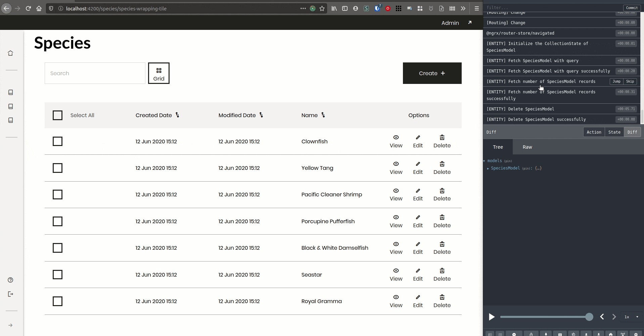The height and width of the screenshot is (336, 644).
Task: Click the Search input field
Action: (95, 73)
